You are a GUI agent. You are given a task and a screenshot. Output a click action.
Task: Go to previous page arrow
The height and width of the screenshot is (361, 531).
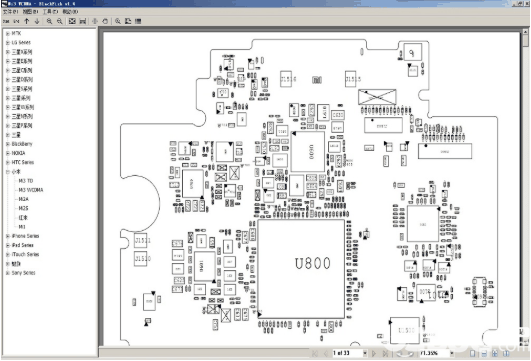326,354
